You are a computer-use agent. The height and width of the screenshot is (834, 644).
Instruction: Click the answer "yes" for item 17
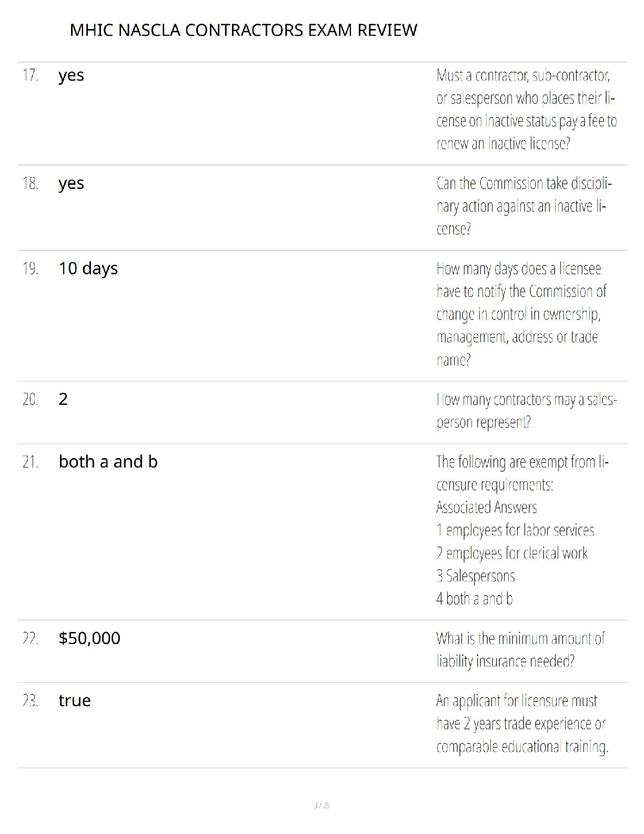[x=71, y=75]
